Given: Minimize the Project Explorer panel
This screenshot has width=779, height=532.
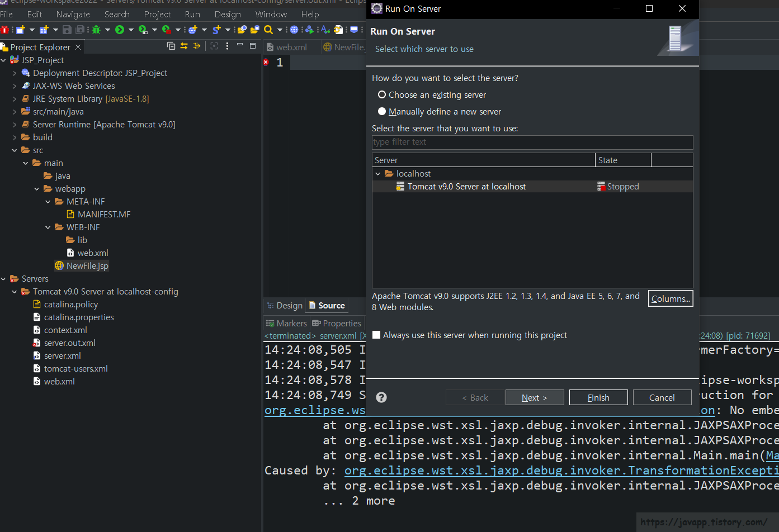Looking at the screenshot, I should click(x=240, y=45).
